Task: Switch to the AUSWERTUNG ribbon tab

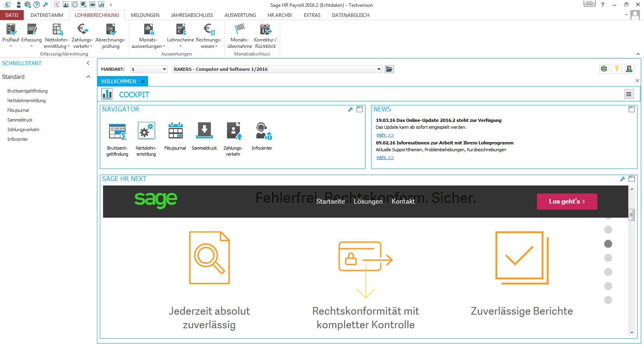Action: (240, 15)
